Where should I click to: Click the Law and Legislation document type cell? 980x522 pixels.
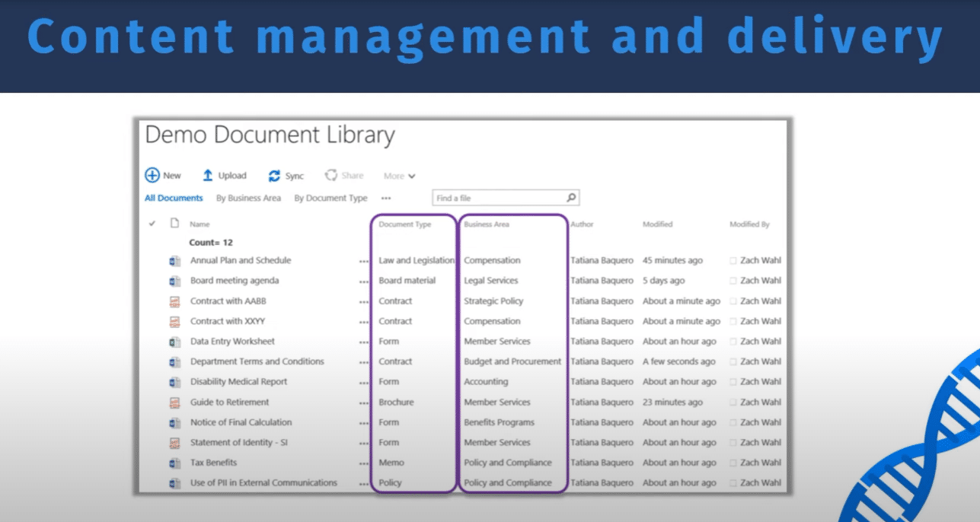417,260
